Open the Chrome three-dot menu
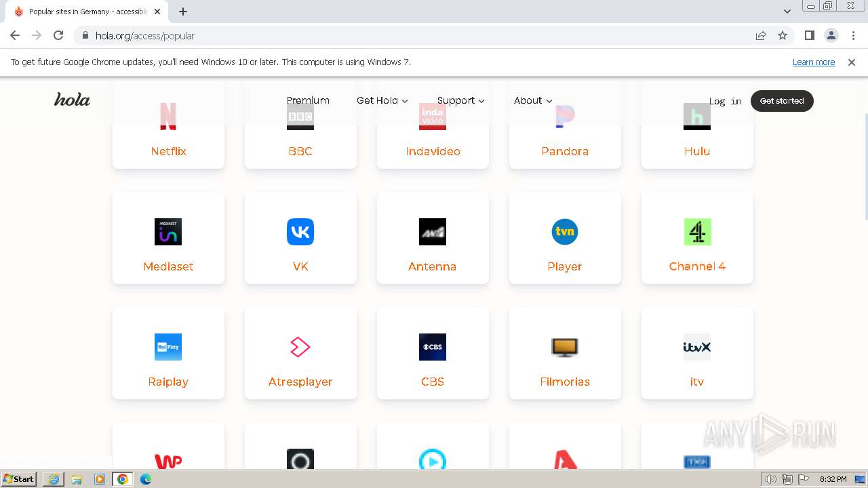Image resolution: width=868 pixels, height=488 pixels. tap(853, 35)
